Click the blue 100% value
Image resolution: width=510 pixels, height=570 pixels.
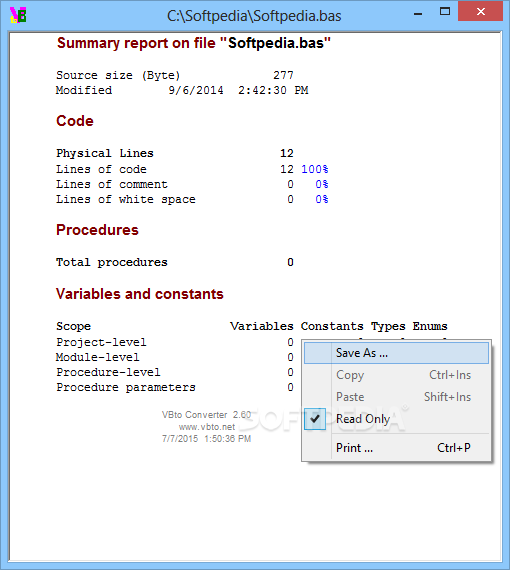click(x=315, y=169)
